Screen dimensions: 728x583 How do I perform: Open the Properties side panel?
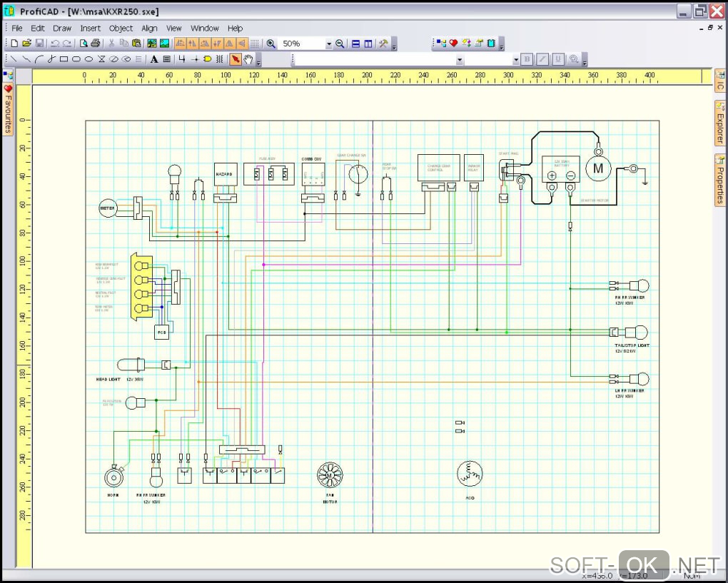click(x=720, y=179)
